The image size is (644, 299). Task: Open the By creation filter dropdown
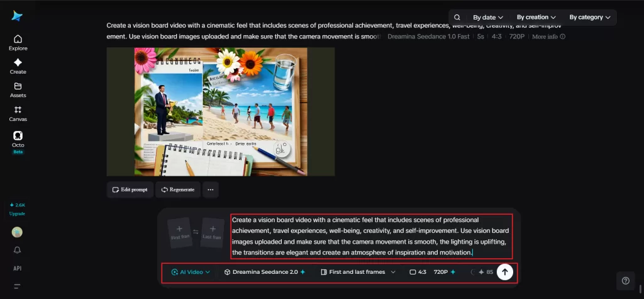(536, 17)
